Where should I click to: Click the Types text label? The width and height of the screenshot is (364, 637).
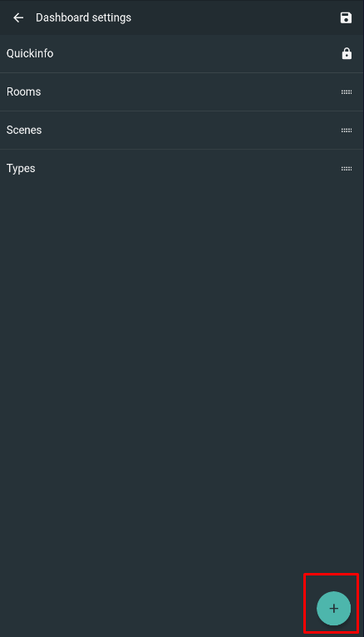[x=21, y=168]
